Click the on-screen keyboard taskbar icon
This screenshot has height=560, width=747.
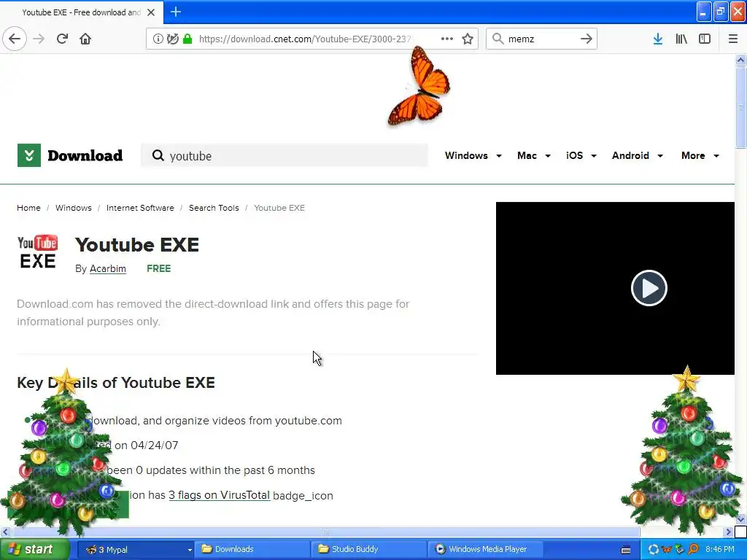tap(626, 550)
